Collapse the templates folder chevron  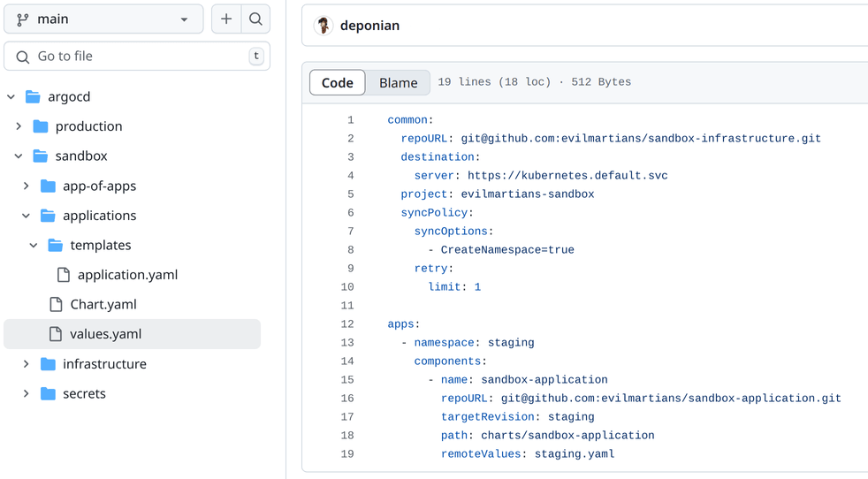pos(34,246)
